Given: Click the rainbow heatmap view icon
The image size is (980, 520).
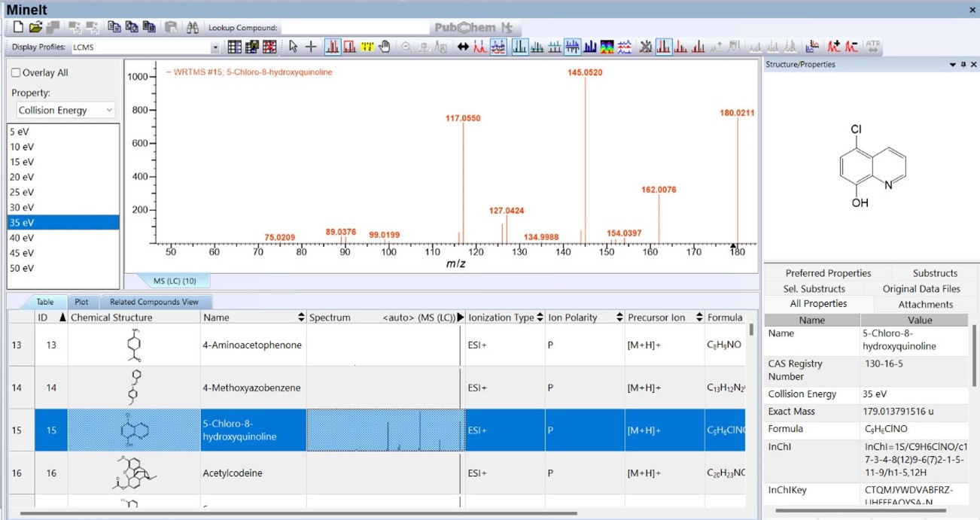Looking at the screenshot, I should (x=607, y=47).
